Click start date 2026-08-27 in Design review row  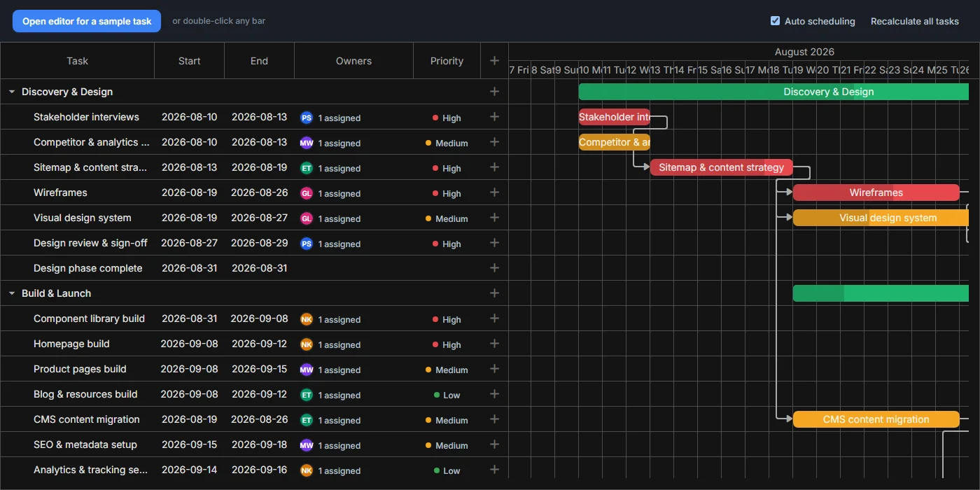tap(189, 243)
